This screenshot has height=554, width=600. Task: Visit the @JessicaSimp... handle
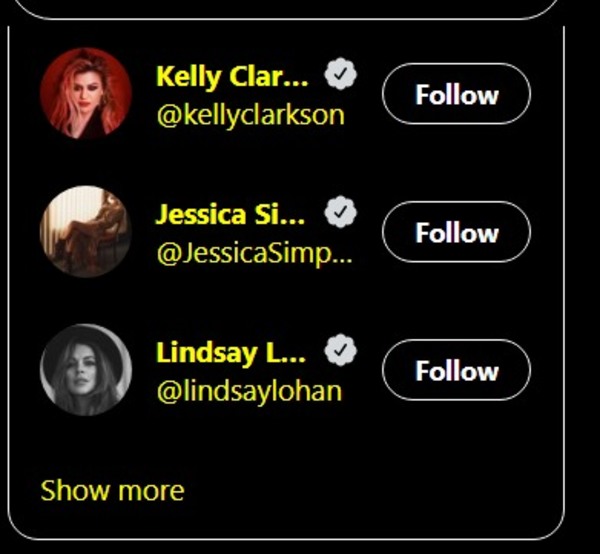tap(254, 254)
